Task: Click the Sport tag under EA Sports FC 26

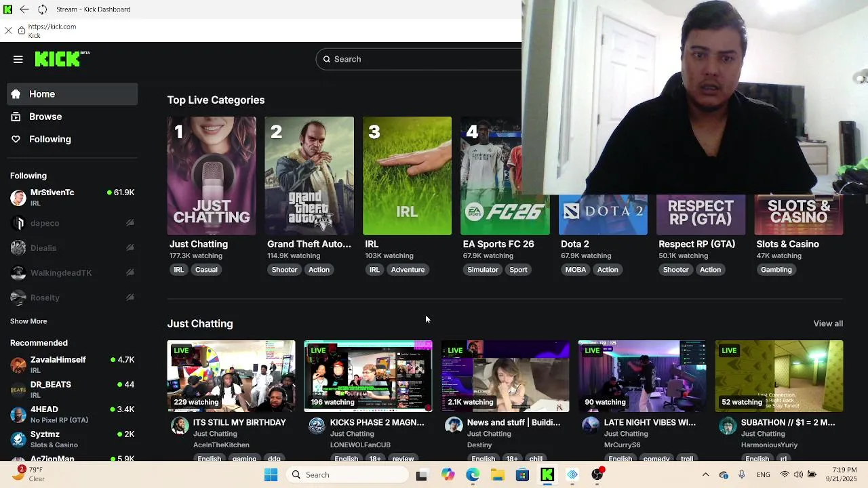Action: pos(518,270)
